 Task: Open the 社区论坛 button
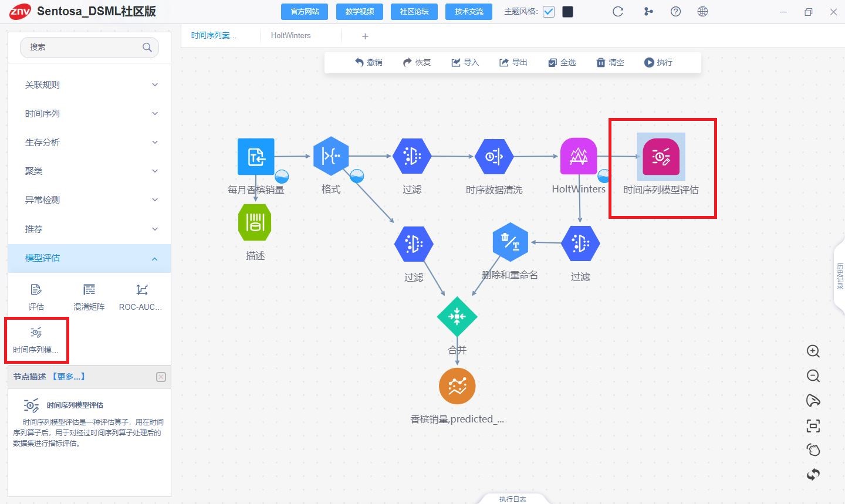414,12
